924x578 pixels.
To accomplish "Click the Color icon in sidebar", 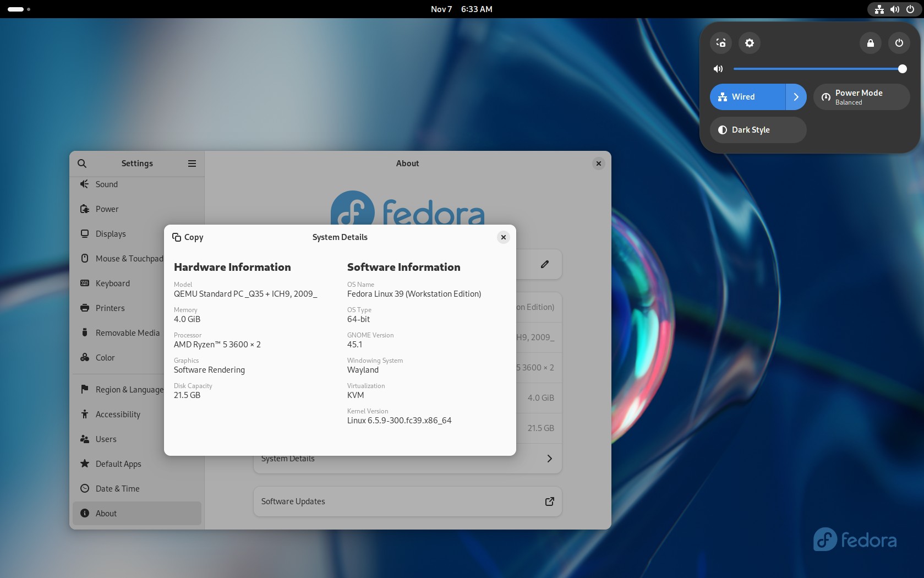I will pos(84,357).
